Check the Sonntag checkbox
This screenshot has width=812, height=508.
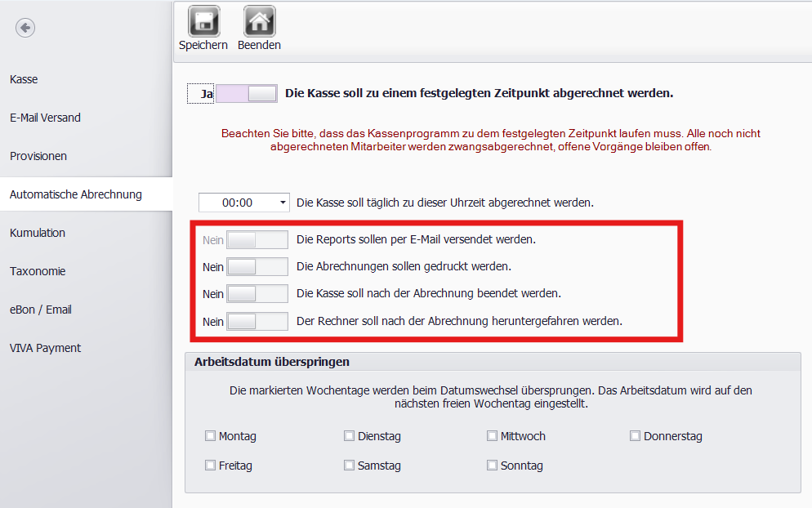(x=492, y=466)
